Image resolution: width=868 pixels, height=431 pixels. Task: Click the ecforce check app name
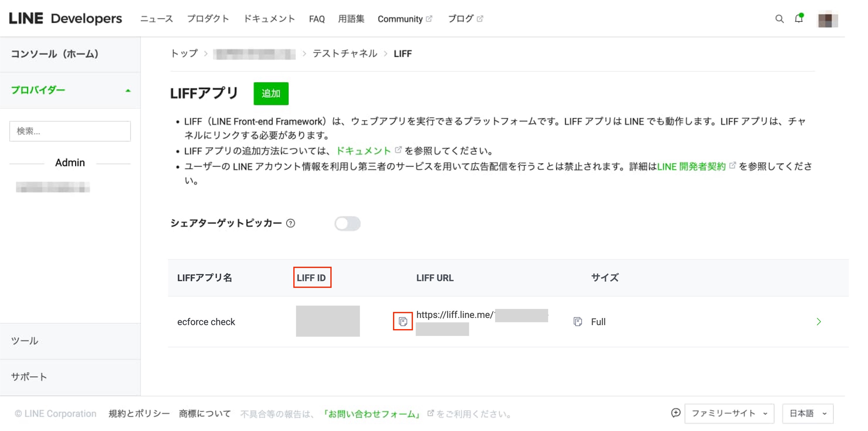206,322
